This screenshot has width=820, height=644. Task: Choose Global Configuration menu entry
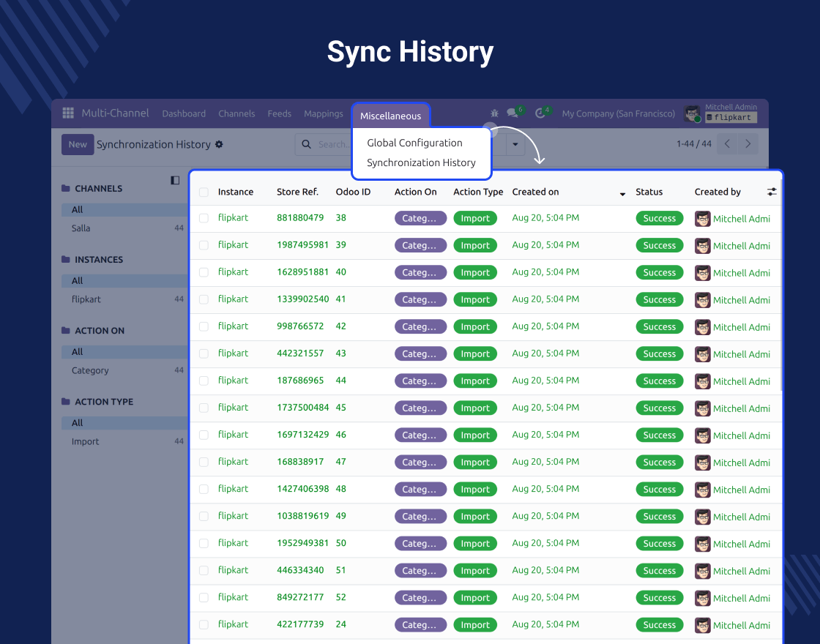[414, 143]
